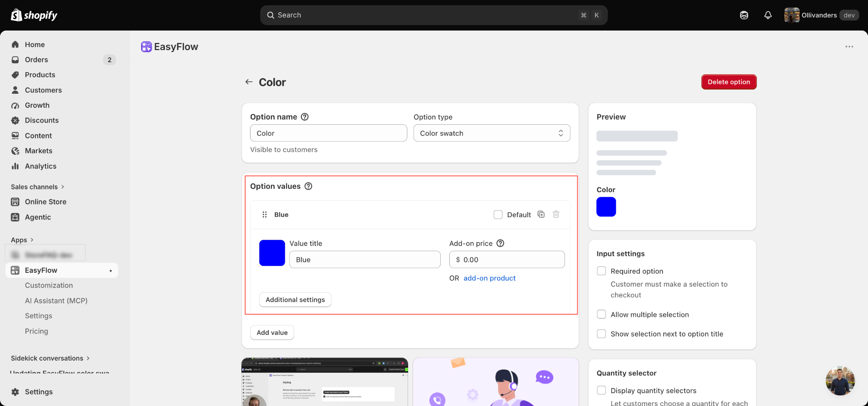
Task: Open AI Assistant (MCP) page
Action: [56, 301]
